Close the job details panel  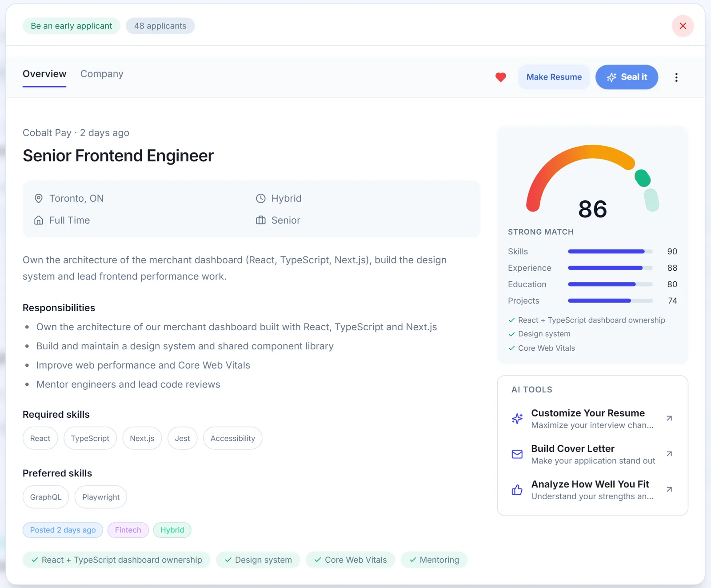(683, 26)
